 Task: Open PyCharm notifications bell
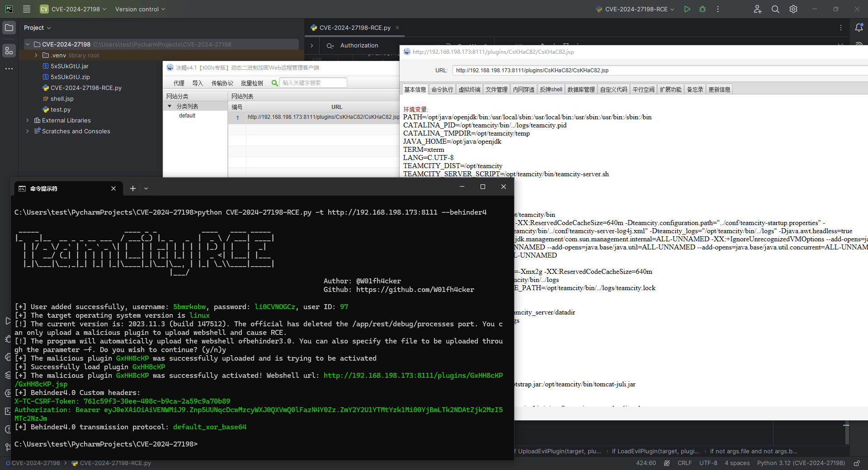859,28
